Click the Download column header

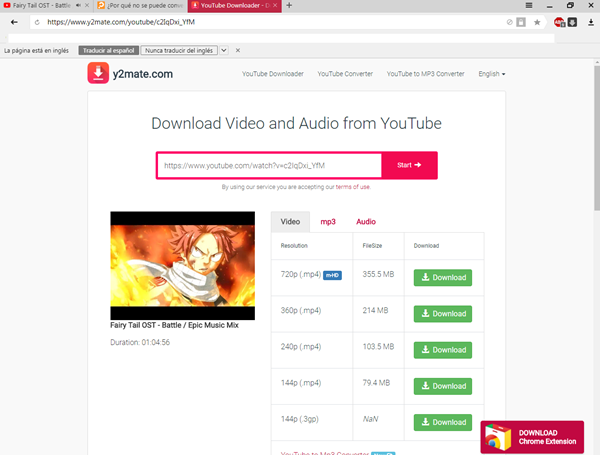point(426,246)
